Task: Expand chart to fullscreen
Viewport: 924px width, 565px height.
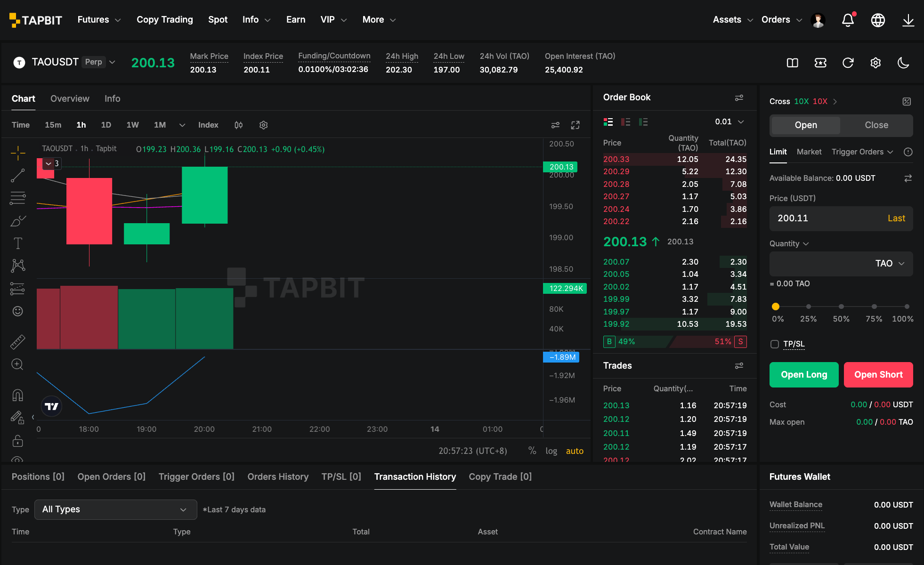Action: [x=575, y=125]
